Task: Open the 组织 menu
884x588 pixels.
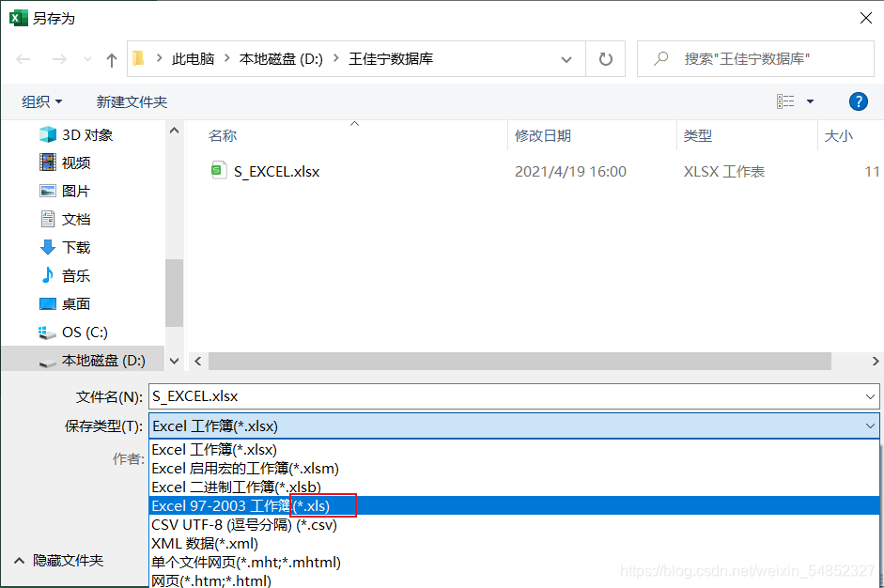Action: pyautogui.click(x=41, y=101)
